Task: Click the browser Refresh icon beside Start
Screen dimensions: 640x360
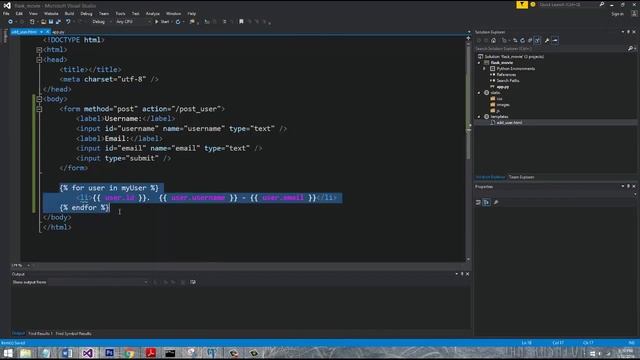Action: click(x=178, y=22)
